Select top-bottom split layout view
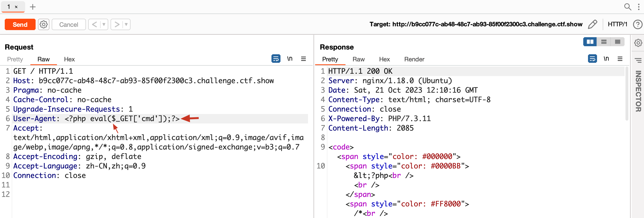644x218 pixels. pyautogui.click(x=604, y=42)
